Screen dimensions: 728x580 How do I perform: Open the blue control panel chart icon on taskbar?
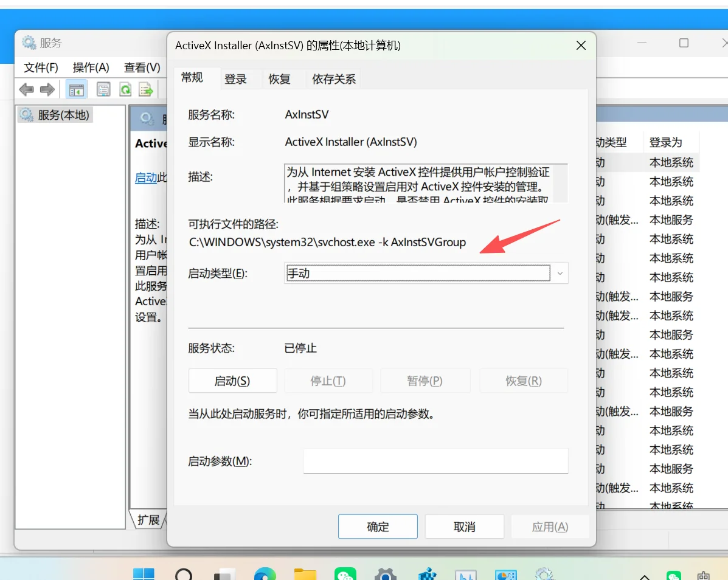505,575
